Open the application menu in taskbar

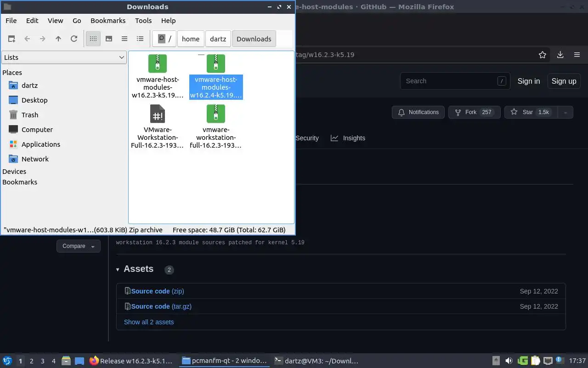tap(7, 361)
